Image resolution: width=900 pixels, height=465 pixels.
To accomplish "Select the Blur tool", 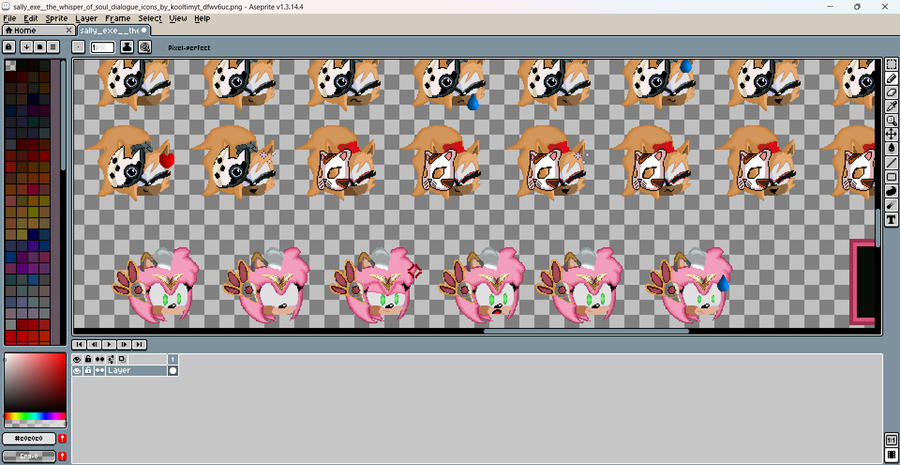I will tap(891, 206).
